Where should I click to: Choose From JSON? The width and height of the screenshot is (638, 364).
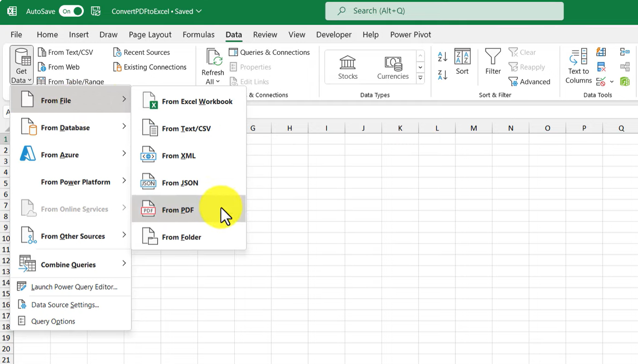coord(189,183)
